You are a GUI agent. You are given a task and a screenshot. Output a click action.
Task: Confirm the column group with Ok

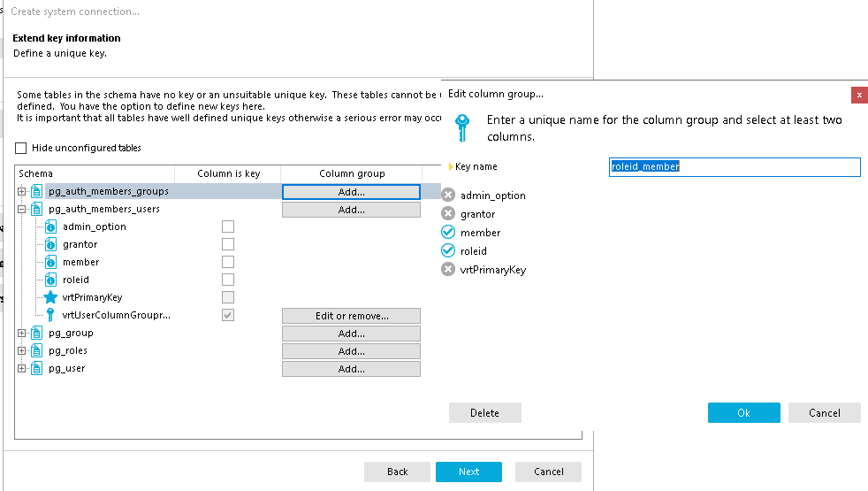pyautogui.click(x=744, y=413)
